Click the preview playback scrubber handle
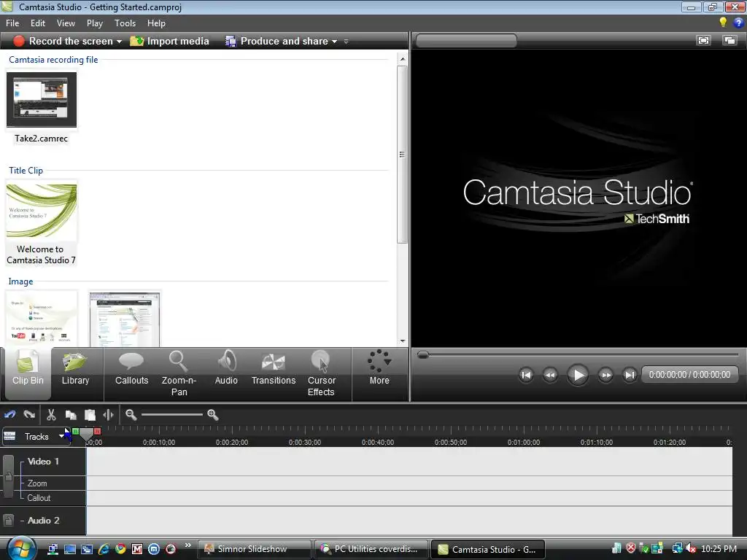Screen dimensions: 747x560 click(423, 355)
